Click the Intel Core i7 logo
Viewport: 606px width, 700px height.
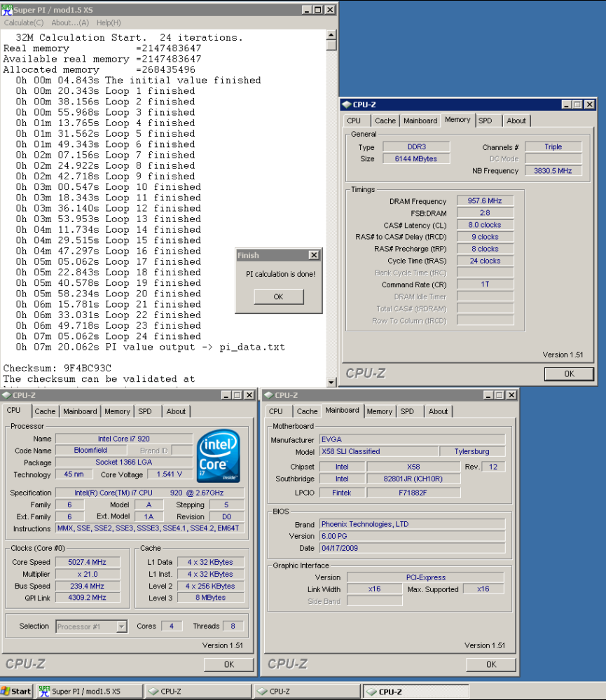[x=219, y=455]
